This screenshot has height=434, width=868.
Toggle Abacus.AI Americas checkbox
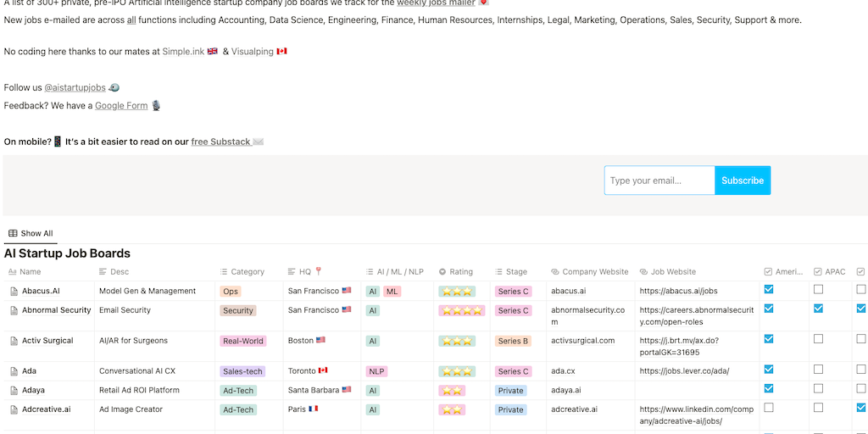768,289
